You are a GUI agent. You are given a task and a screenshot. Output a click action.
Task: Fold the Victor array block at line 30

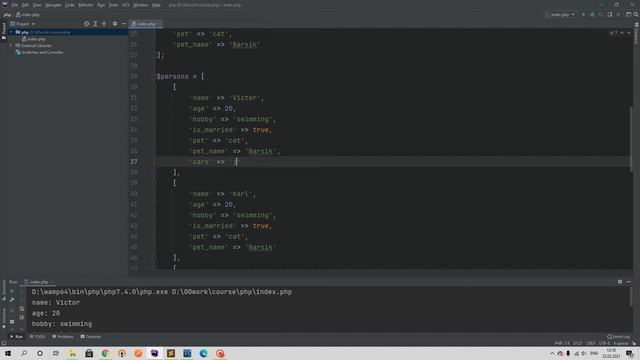155,87
